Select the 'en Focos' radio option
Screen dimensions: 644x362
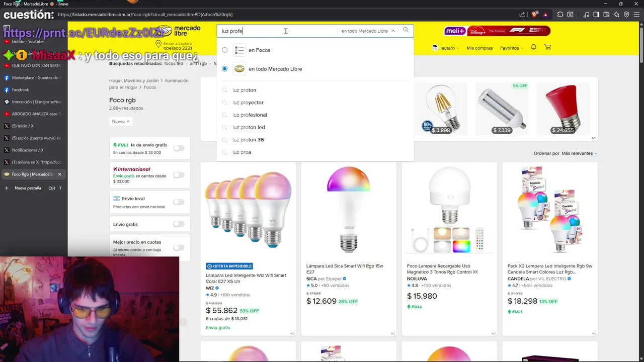click(224, 50)
